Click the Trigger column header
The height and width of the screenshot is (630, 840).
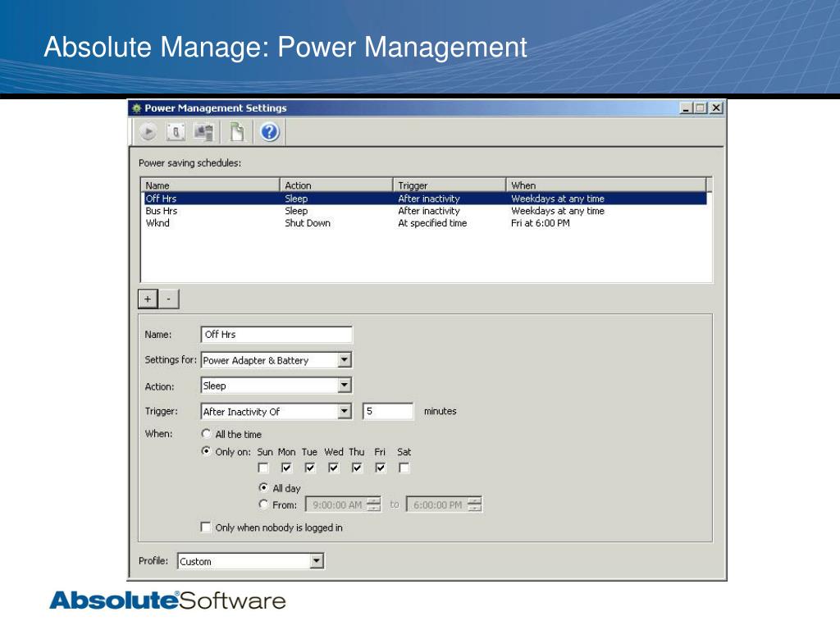pos(450,185)
